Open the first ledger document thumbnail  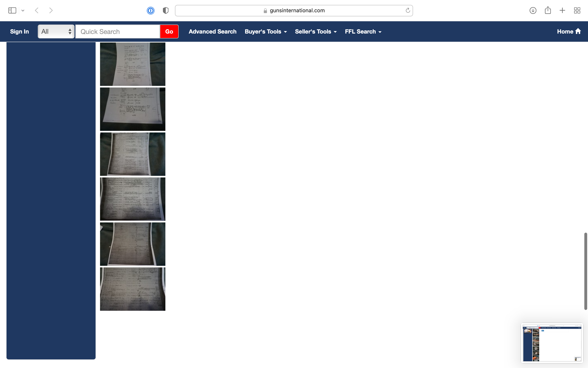(133, 64)
